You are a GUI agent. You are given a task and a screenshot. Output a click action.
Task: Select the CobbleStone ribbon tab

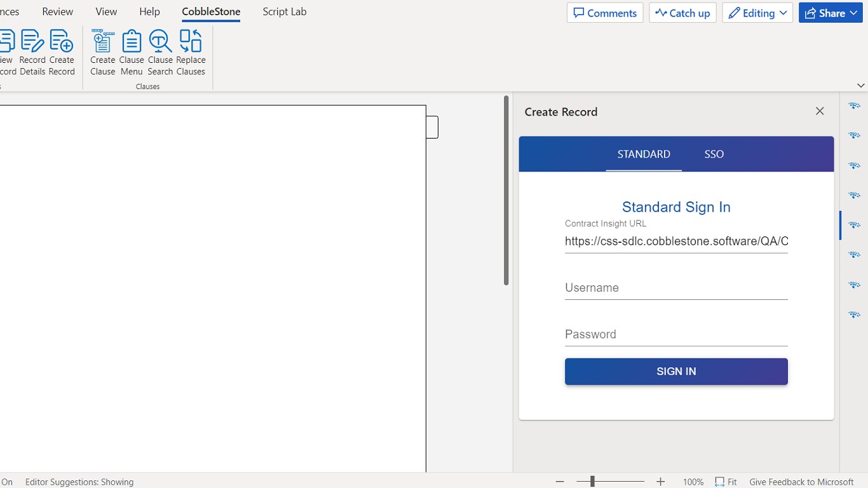point(211,11)
